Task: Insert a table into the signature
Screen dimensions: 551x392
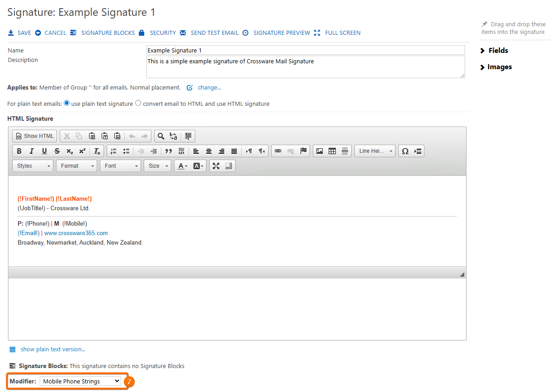Action: pyautogui.click(x=332, y=151)
